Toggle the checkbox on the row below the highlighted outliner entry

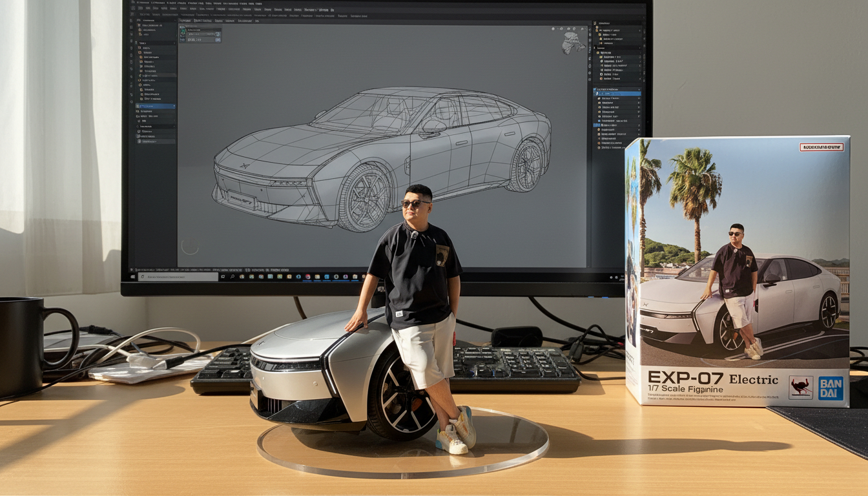(x=639, y=98)
